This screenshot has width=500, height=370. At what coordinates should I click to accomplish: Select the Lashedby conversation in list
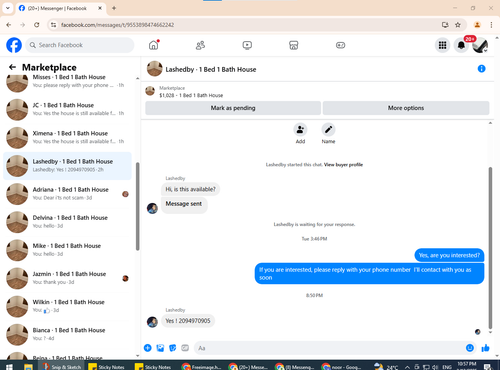(67, 166)
